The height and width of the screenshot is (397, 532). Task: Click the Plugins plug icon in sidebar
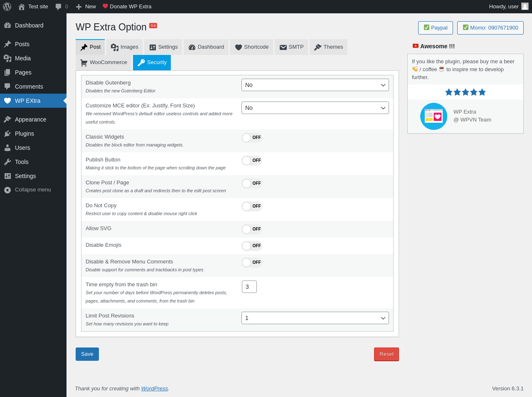click(x=7, y=134)
